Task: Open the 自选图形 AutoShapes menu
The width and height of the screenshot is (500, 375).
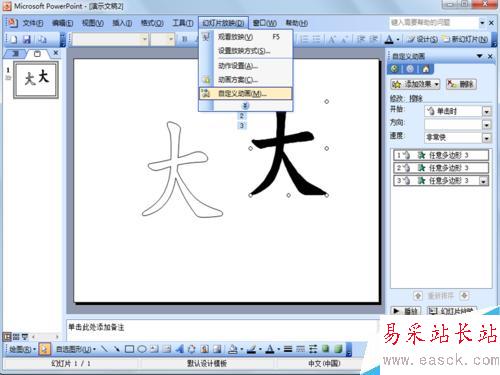Action: (x=76, y=349)
